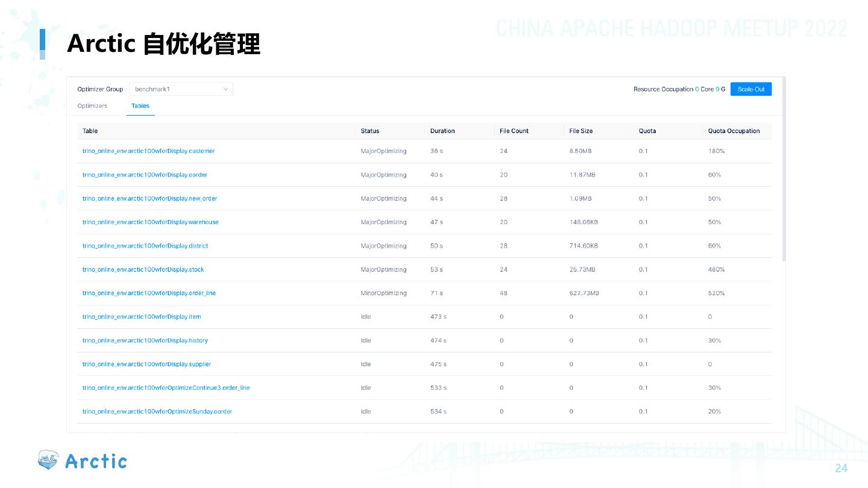This screenshot has height=488, width=868.
Task: Click the 714.60KB file size cell
Action: tap(583, 246)
